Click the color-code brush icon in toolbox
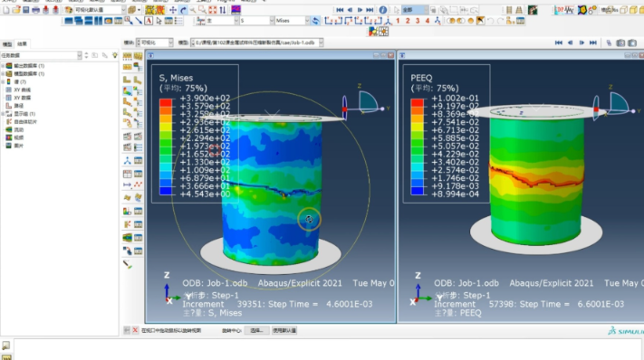644x360 pixels. point(128,264)
